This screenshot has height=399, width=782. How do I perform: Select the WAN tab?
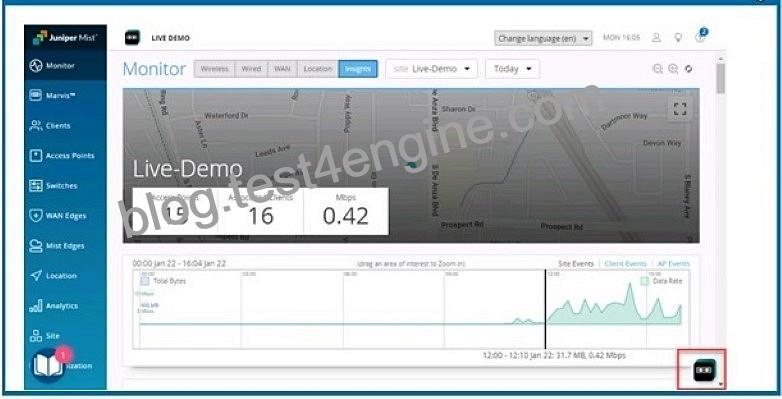(282, 69)
